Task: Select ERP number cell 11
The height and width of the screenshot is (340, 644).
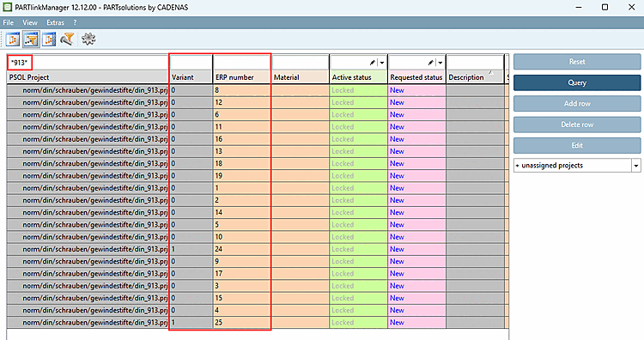Action: 242,127
